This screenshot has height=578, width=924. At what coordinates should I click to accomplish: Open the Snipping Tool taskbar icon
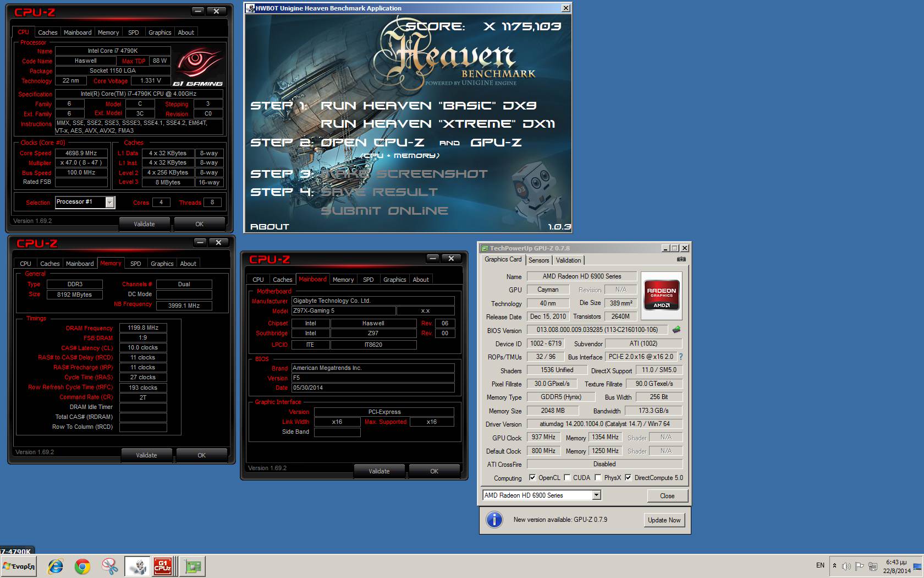[109, 566]
